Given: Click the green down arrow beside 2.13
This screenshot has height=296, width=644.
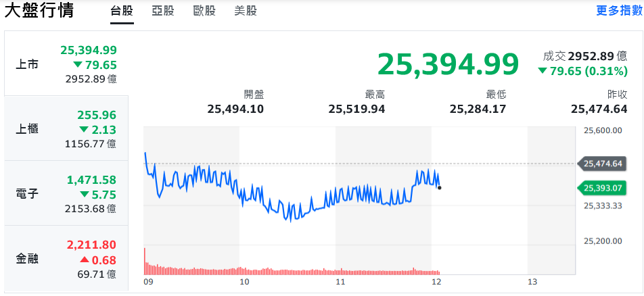Looking at the screenshot, I should coord(84,130).
